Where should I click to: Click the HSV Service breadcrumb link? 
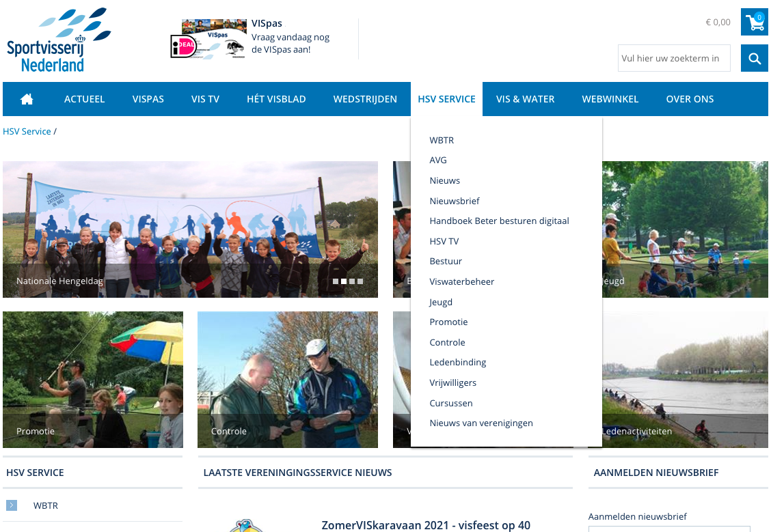pos(27,131)
